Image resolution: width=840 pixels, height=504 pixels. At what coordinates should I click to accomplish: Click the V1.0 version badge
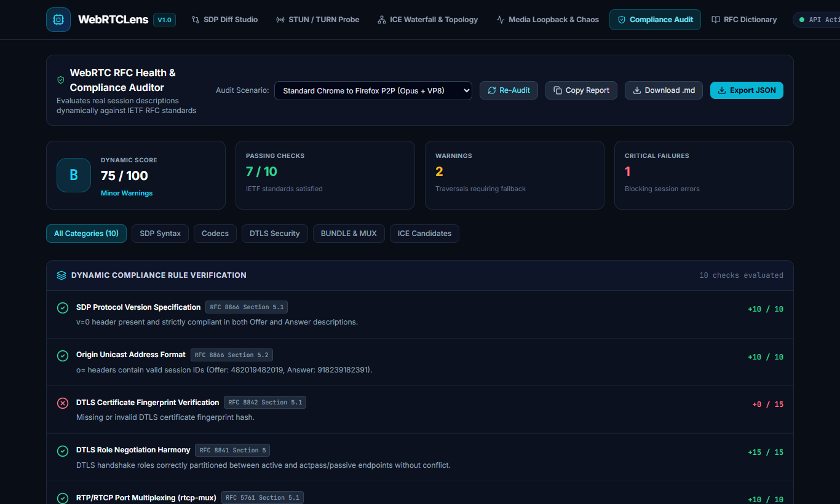point(164,20)
